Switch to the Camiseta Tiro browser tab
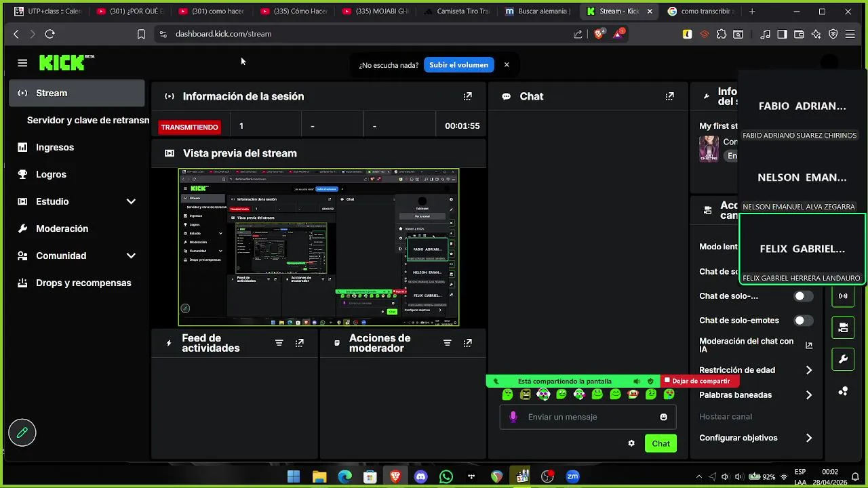 point(456,12)
